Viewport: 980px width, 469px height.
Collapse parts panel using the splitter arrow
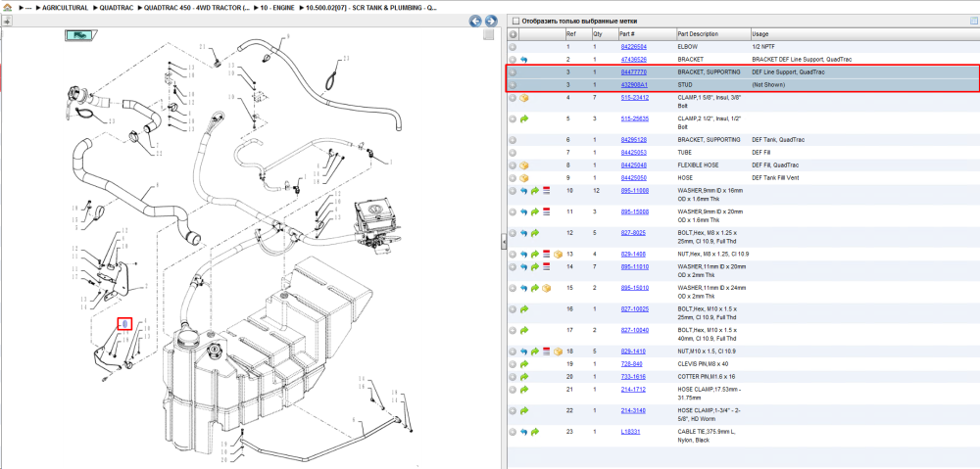(503, 241)
